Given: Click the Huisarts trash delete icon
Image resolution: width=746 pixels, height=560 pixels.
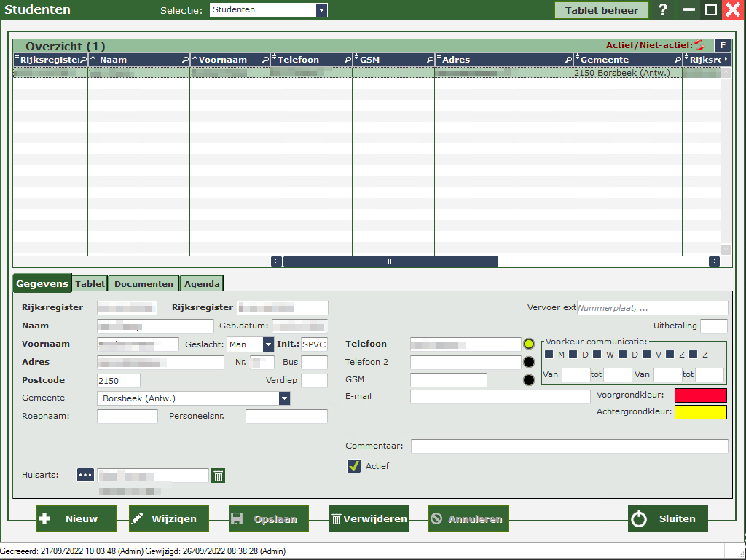Looking at the screenshot, I should point(218,476).
